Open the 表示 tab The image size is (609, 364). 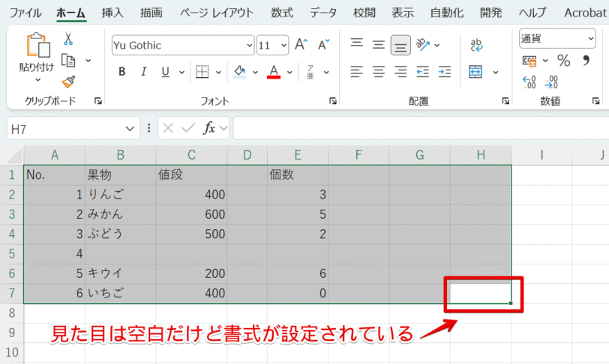click(403, 13)
